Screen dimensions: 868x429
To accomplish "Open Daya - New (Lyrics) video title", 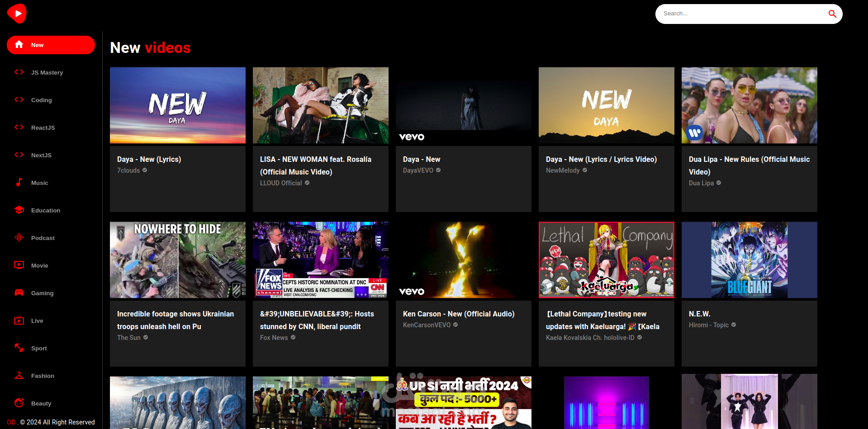I will click(x=149, y=159).
